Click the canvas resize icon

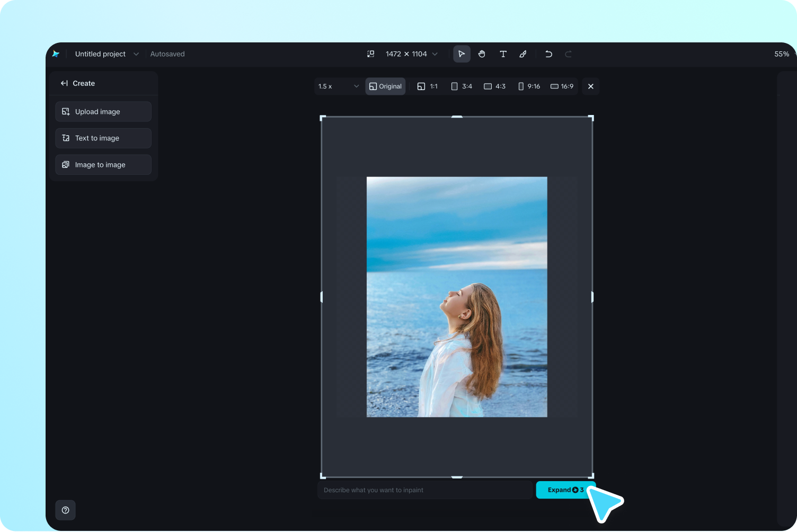pos(371,54)
